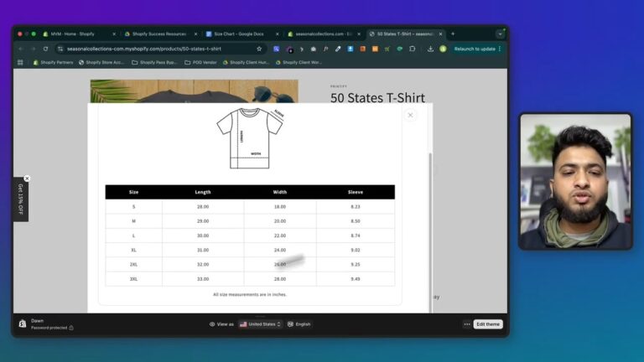This screenshot has height=362, width=644.
Task: Click the Edit theme button
Action: coord(488,324)
